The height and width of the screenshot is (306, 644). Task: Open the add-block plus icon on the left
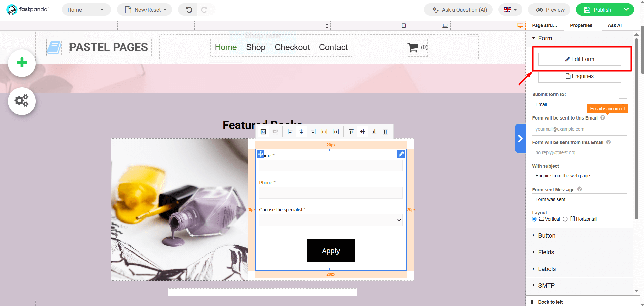(22, 63)
